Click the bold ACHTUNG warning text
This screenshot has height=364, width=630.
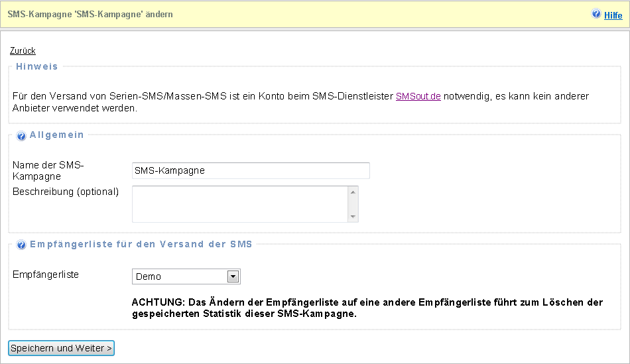tap(367, 308)
